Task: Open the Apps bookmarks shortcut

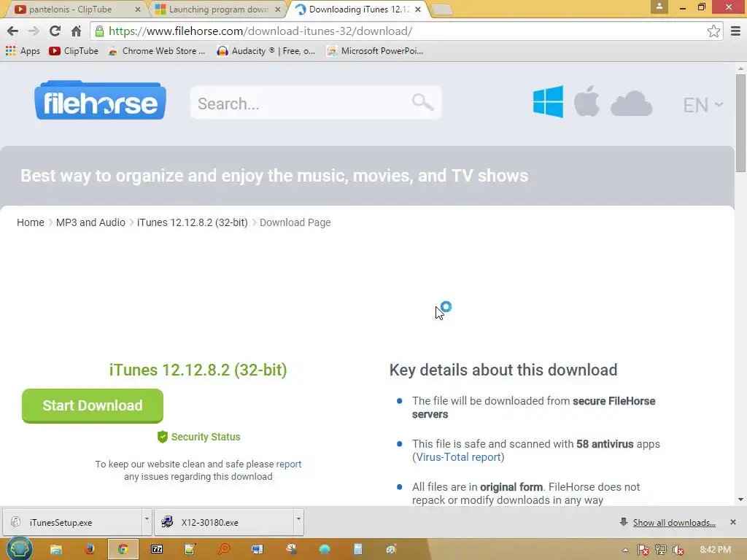Action: click(x=23, y=51)
